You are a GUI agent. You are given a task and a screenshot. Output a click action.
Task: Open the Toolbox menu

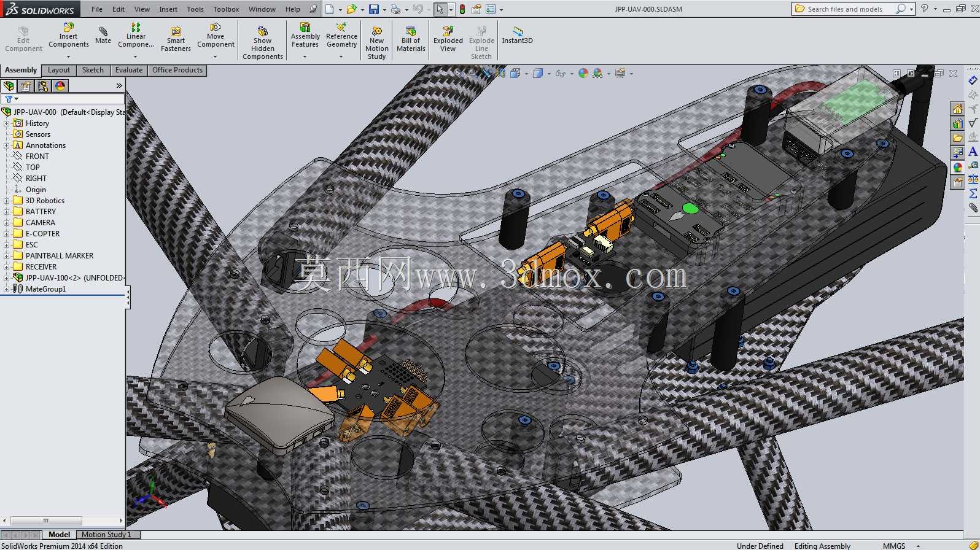tap(226, 9)
